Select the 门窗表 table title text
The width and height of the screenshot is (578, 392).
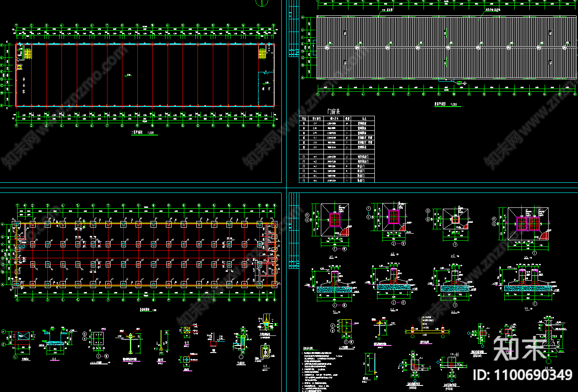(333, 112)
